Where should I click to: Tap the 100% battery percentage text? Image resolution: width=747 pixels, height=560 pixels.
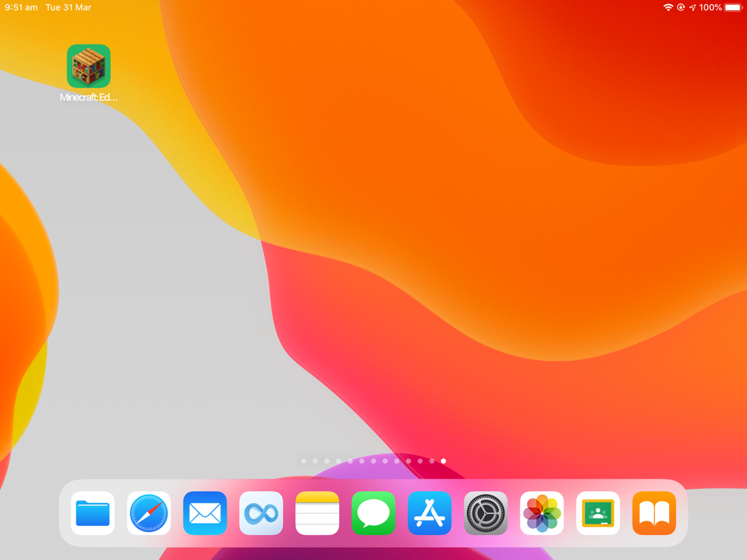tap(710, 7)
